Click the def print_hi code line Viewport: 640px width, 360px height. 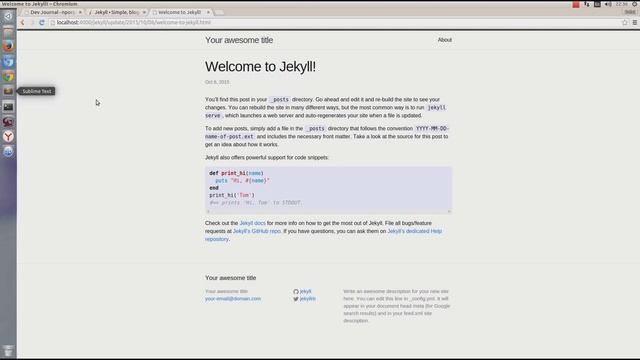pyautogui.click(x=236, y=173)
